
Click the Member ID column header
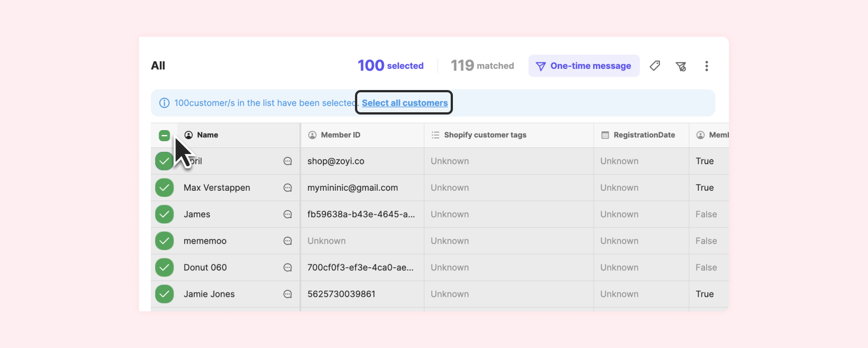pos(341,135)
